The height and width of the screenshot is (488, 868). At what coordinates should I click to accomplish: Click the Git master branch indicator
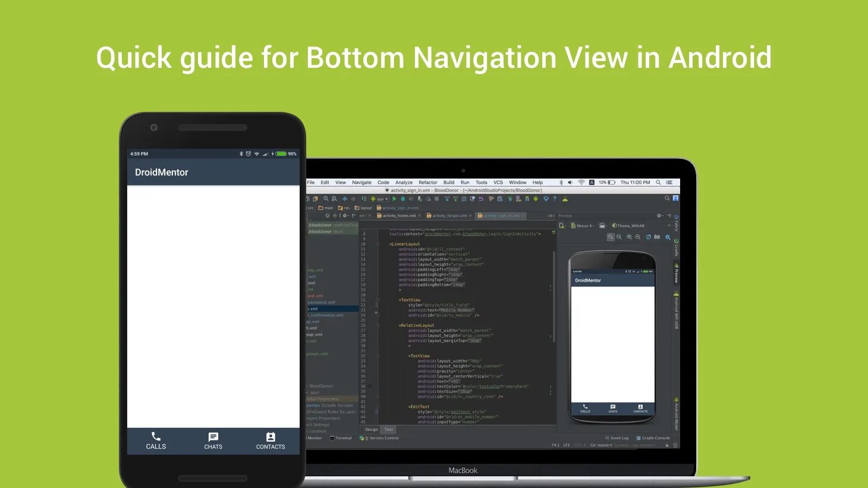click(601, 445)
